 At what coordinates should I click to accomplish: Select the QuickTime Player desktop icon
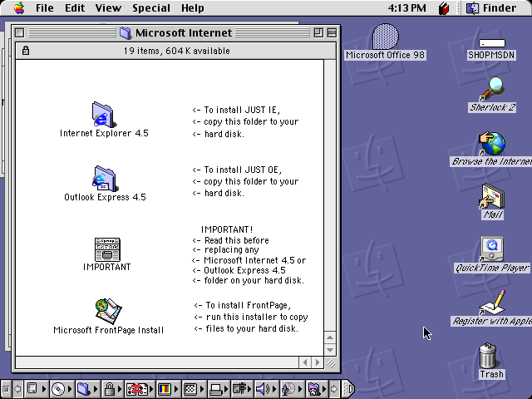click(x=492, y=249)
